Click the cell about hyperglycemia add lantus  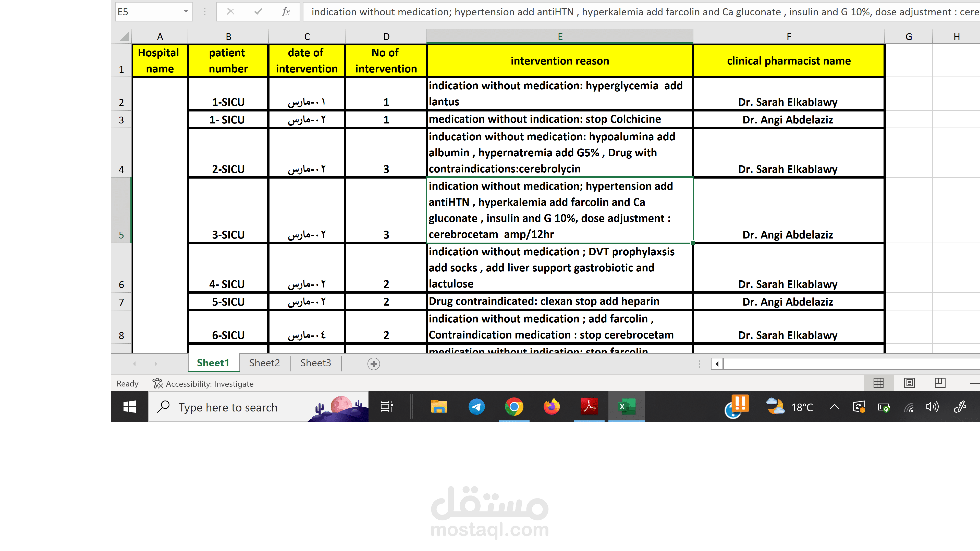pyautogui.click(x=560, y=94)
